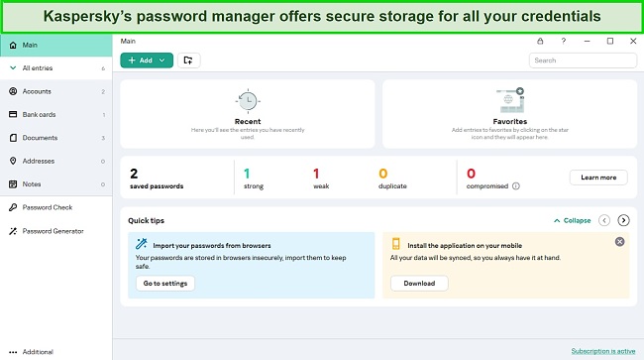Go to next quick tip

[623, 221]
